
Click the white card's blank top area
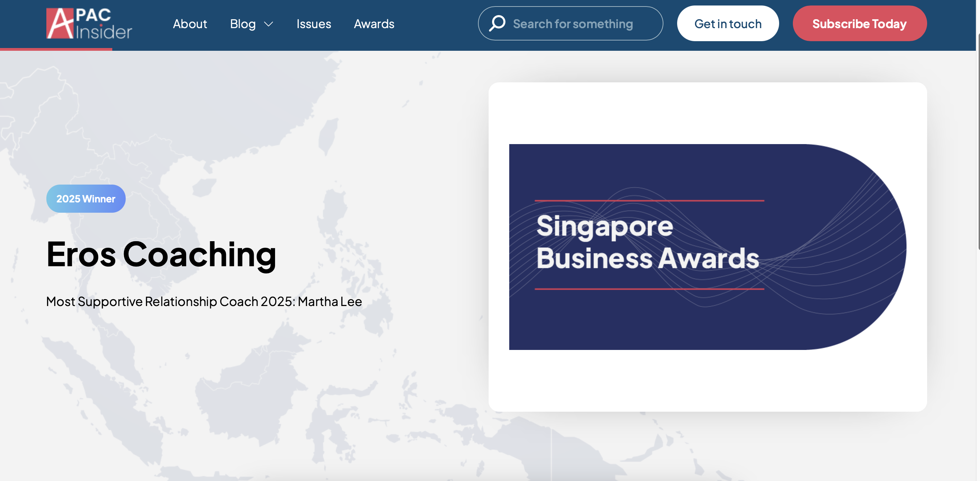tap(707, 112)
